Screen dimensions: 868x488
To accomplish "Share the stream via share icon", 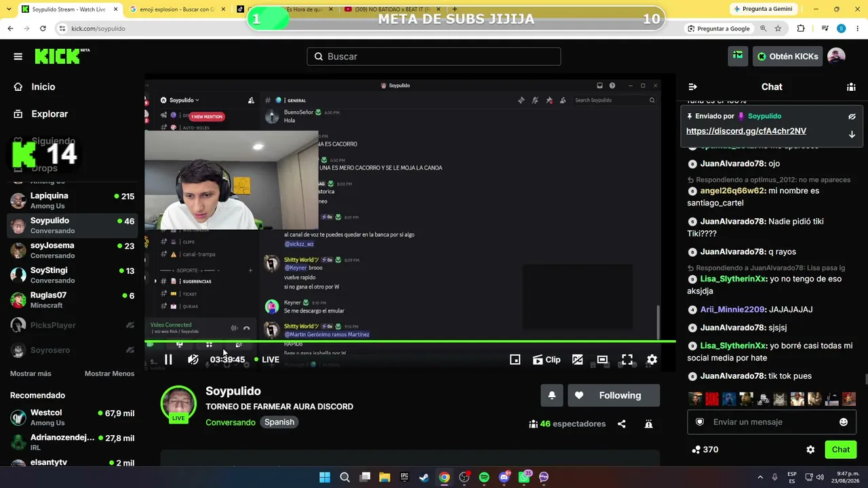I will (622, 424).
